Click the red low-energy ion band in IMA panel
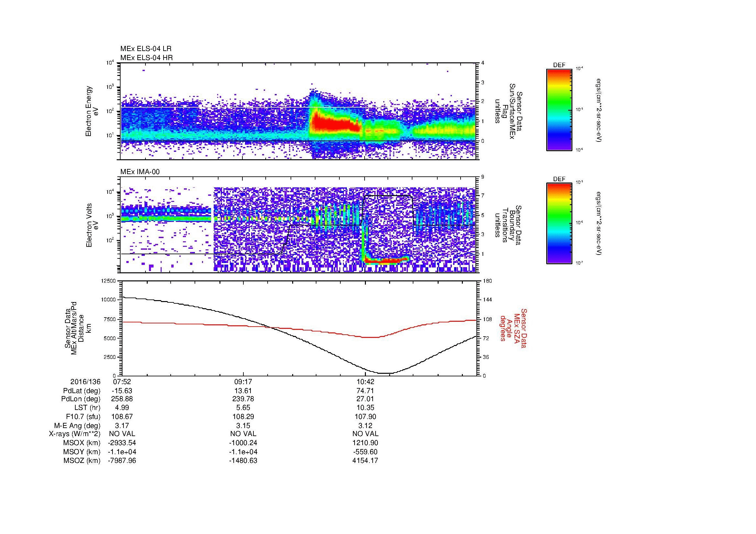756x534 pixels. point(387,260)
